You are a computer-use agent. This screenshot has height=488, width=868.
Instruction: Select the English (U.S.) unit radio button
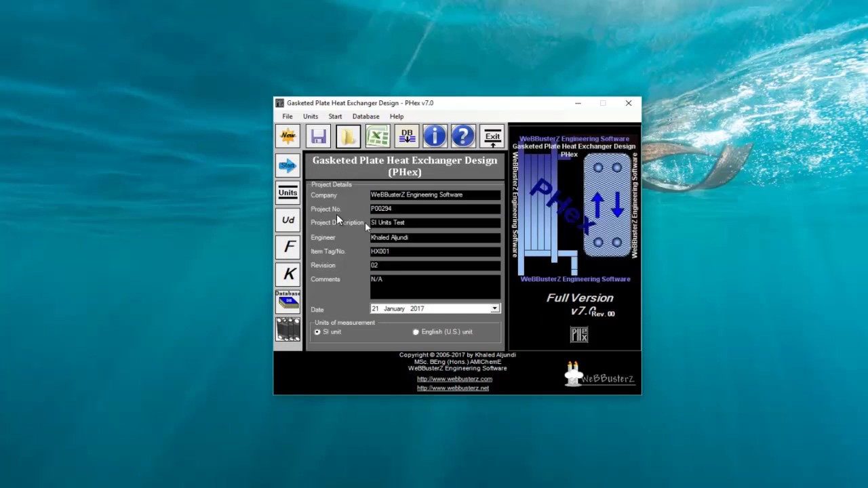pyautogui.click(x=416, y=332)
